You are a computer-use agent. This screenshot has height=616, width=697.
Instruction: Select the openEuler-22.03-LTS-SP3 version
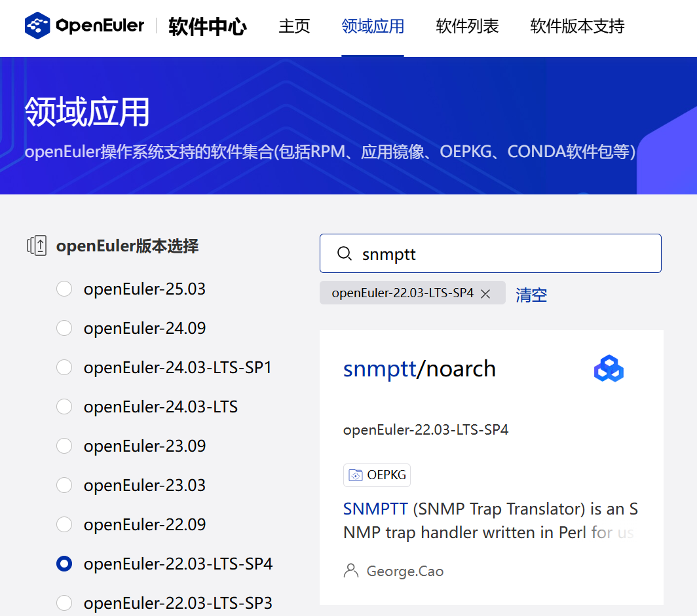(64, 603)
